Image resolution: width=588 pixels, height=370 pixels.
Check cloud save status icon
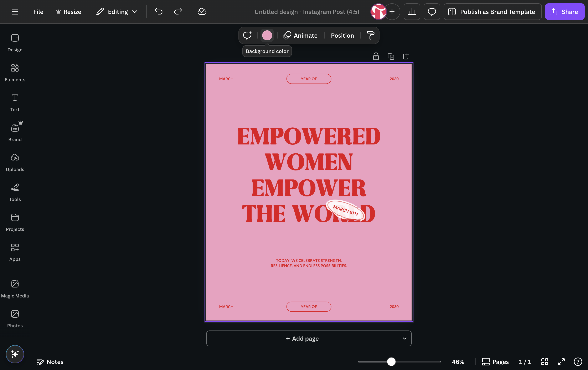202,12
